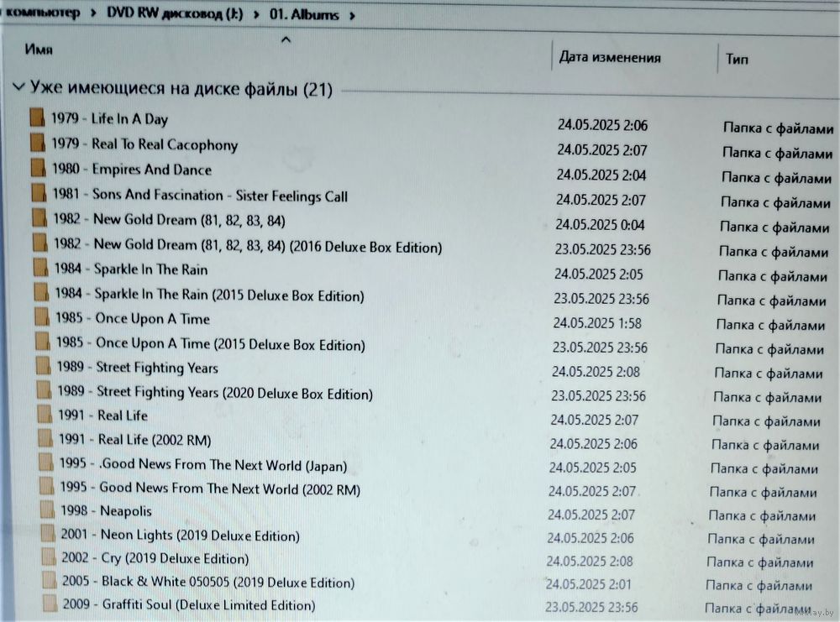Viewport: 840px width, 622px height.
Task: Go to компьютер breadcrumb segment
Action: [42, 13]
